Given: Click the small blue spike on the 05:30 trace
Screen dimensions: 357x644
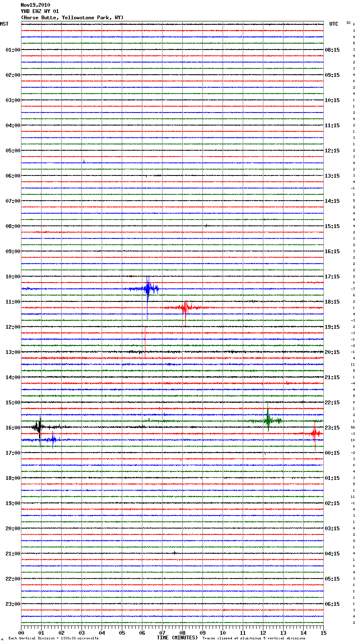Looking at the screenshot, I should point(84,161).
